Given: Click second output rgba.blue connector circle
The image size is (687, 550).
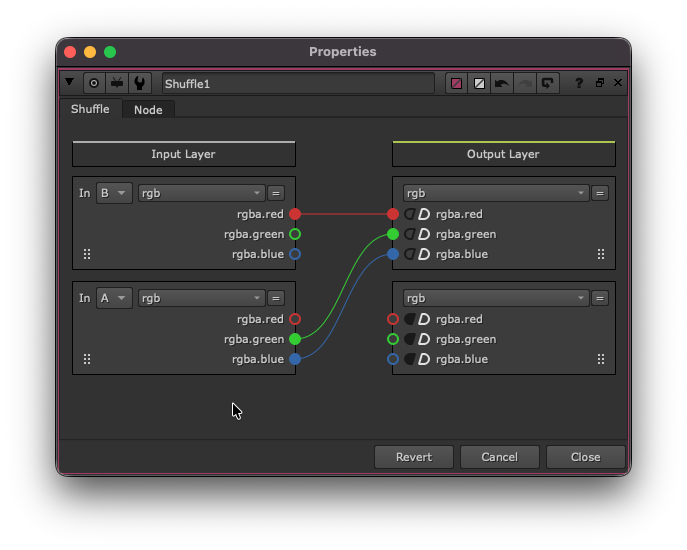Looking at the screenshot, I should [x=393, y=359].
